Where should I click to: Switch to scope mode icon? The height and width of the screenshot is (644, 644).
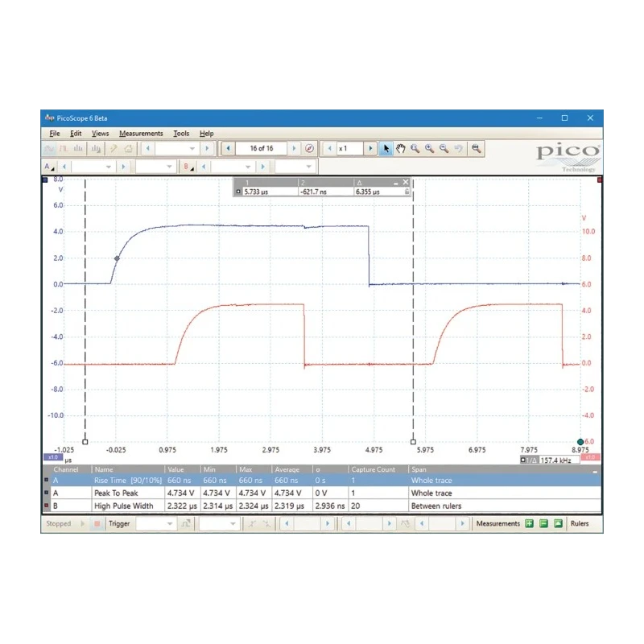click(x=49, y=148)
